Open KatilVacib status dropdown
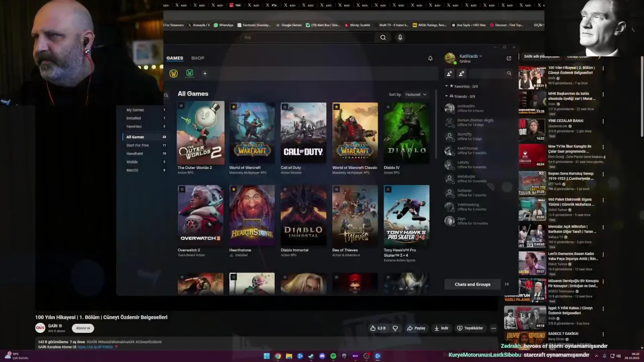The width and height of the screenshot is (644, 362). point(480,56)
